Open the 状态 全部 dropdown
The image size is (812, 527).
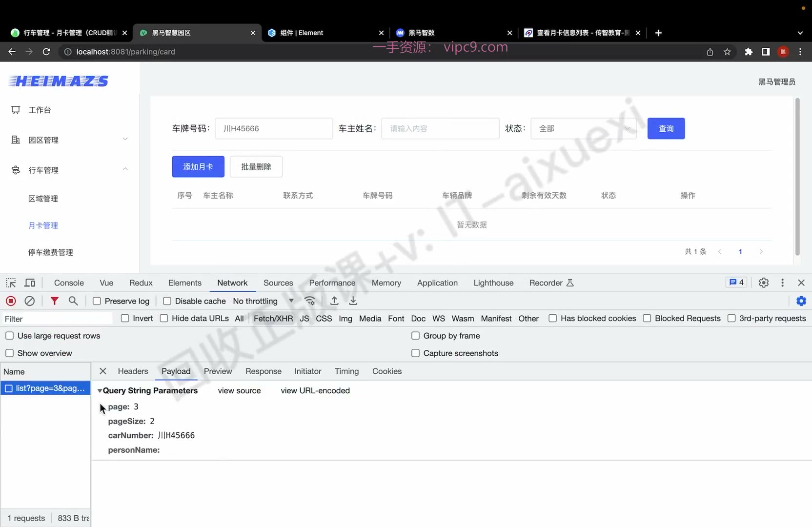coord(584,129)
